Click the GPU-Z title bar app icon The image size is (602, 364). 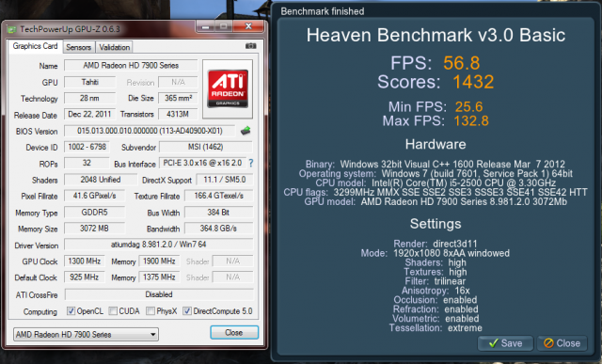(x=12, y=29)
